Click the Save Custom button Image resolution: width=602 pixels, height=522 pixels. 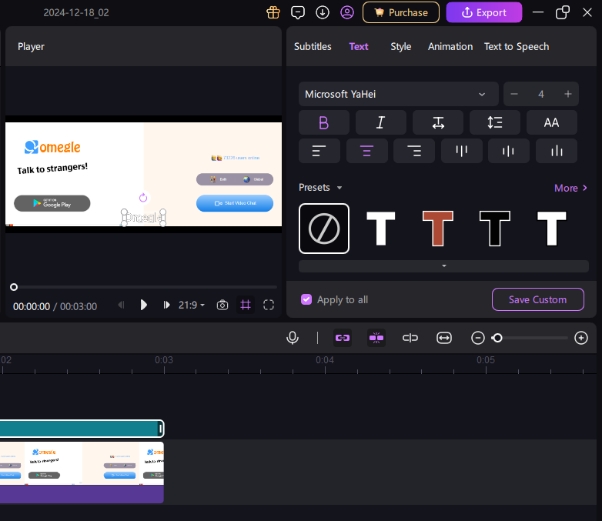pos(537,299)
